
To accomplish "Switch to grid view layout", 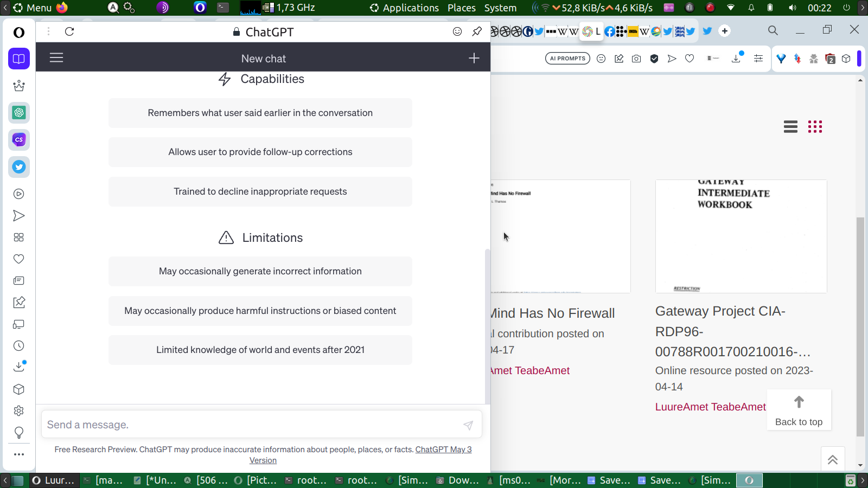I will [815, 127].
